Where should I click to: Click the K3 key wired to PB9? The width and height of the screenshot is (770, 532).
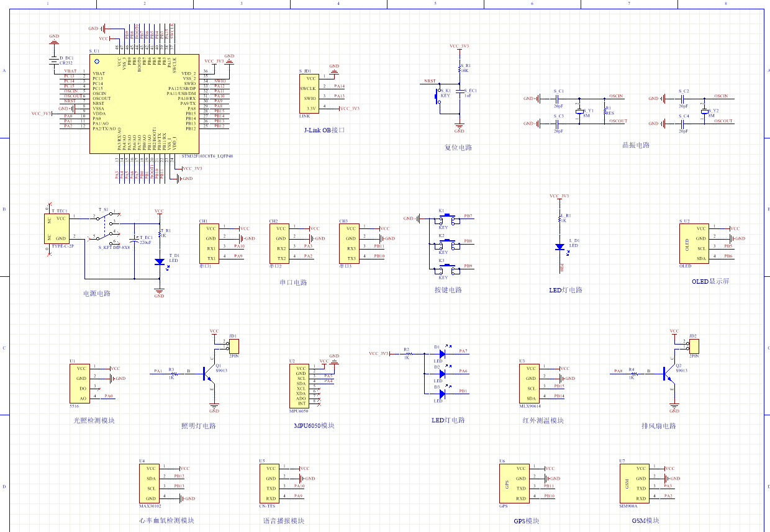[445, 269]
